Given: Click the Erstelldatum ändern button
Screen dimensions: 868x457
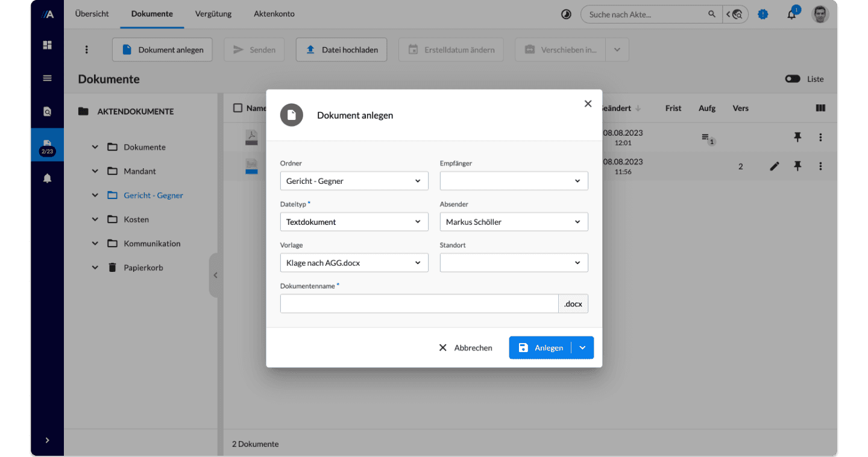Looking at the screenshot, I should click(x=451, y=49).
